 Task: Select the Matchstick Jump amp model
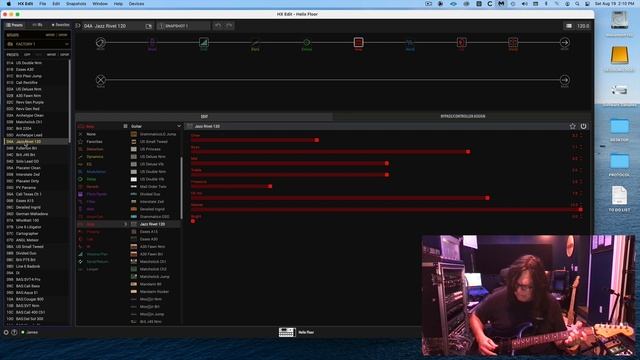click(x=155, y=276)
